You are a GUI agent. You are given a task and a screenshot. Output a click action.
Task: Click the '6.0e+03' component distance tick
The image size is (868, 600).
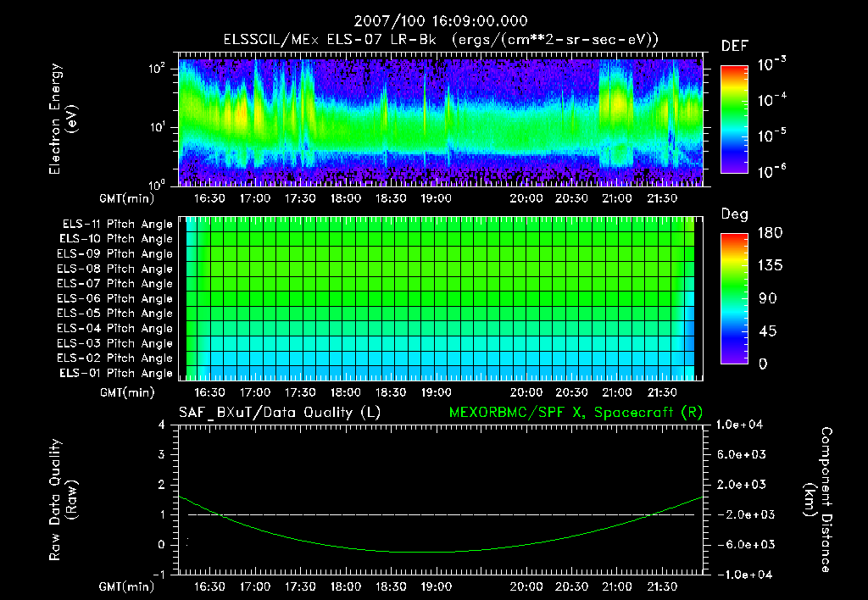pyautogui.click(x=742, y=454)
